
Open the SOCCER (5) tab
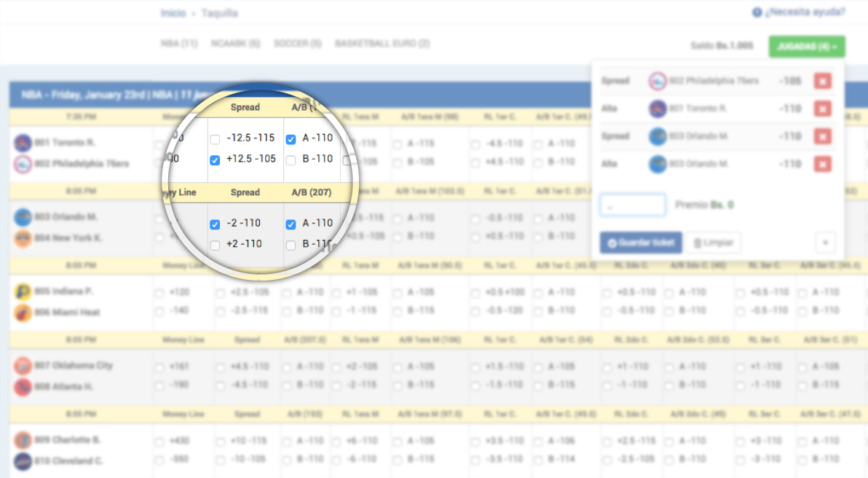pos(297,44)
